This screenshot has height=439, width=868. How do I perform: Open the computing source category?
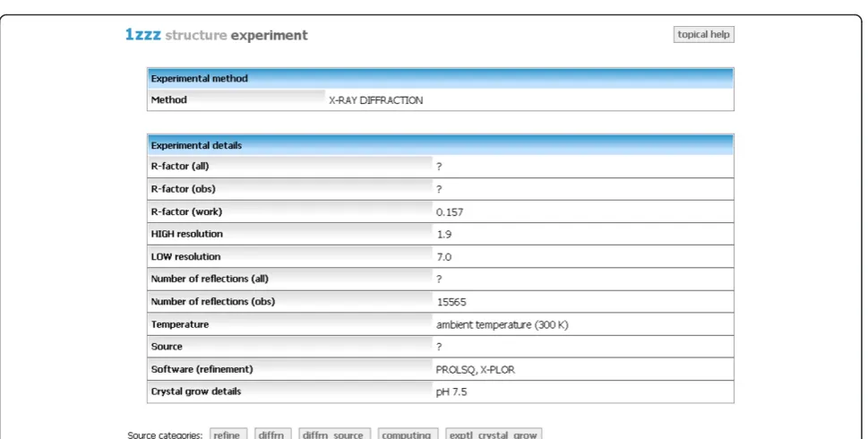click(x=408, y=435)
